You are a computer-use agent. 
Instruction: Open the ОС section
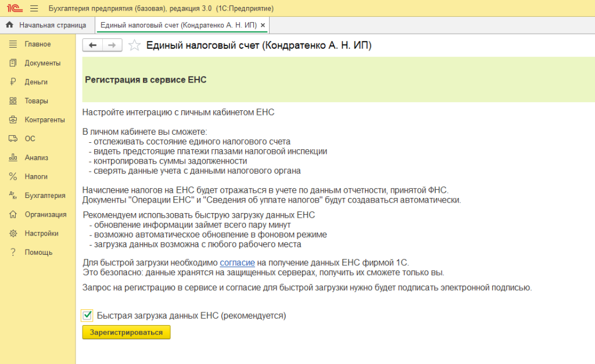[x=30, y=139]
